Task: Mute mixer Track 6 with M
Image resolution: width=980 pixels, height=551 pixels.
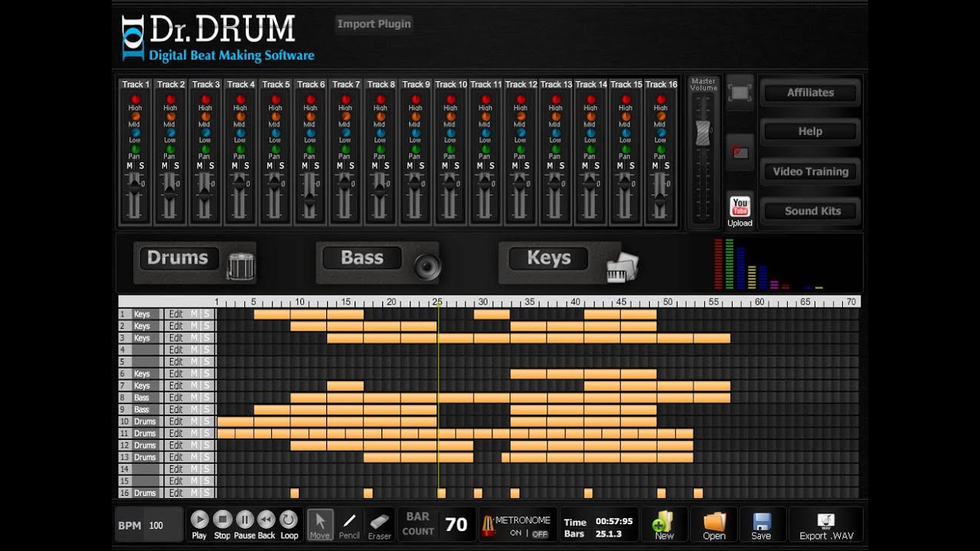Action: coord(305,166)
